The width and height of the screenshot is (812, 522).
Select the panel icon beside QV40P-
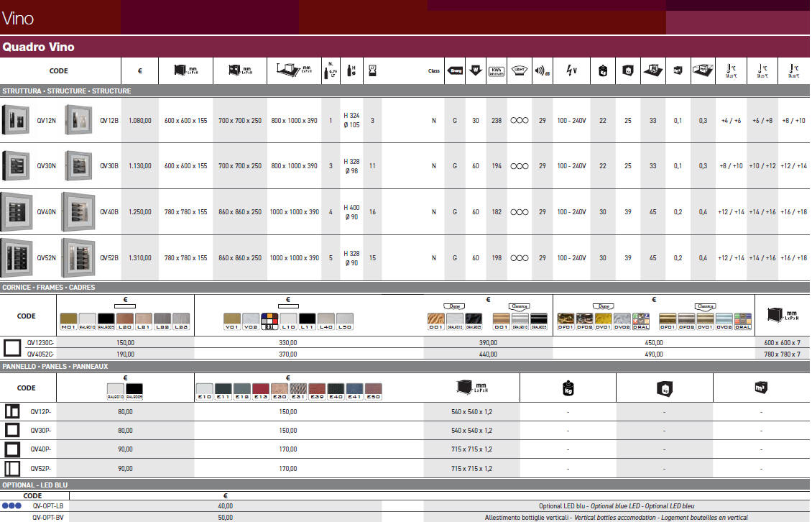[x=12, y=449]
